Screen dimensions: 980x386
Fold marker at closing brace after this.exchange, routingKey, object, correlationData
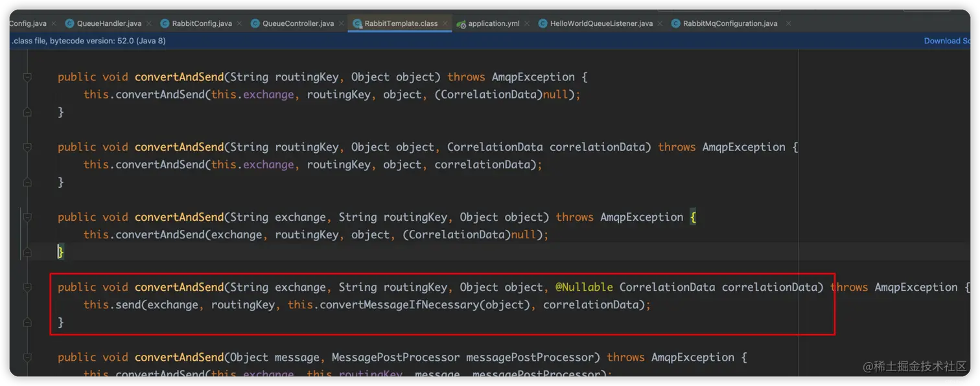click(27, 182)
